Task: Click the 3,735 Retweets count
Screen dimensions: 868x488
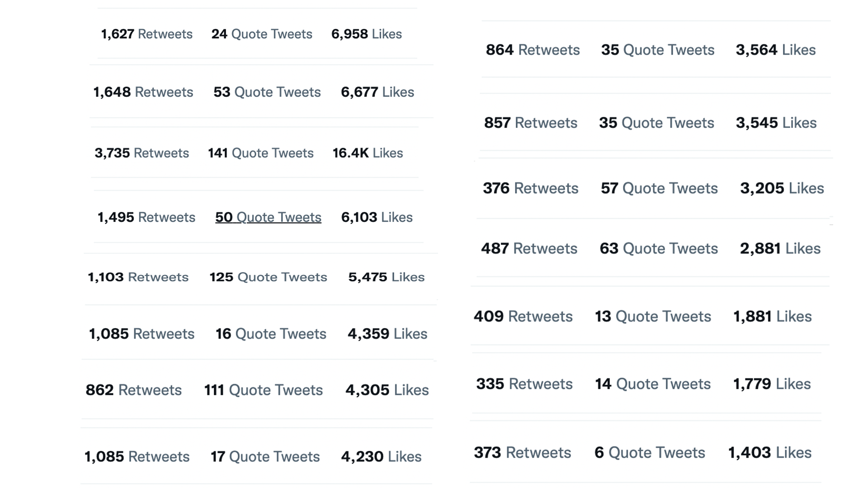Action: coord(142,153)
